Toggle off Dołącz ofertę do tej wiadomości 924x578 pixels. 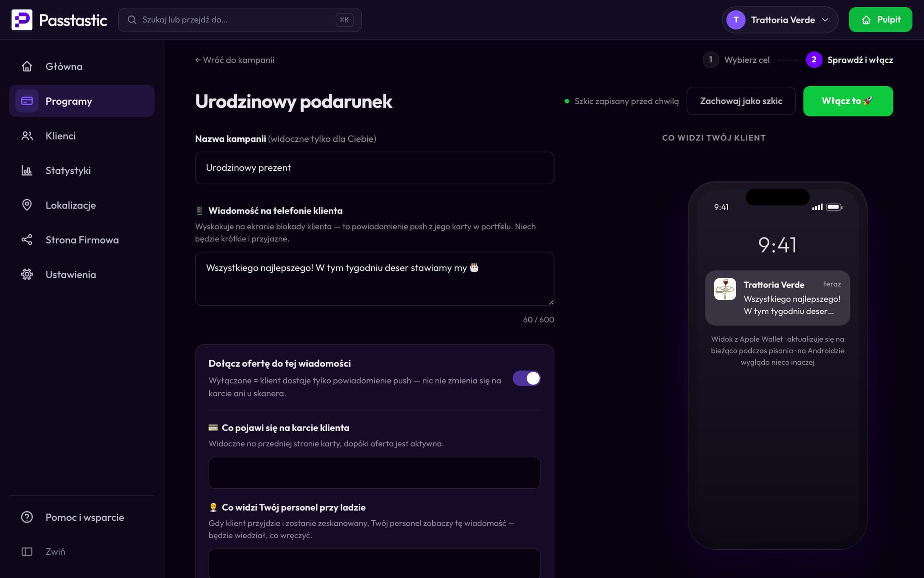coord(527,378)
